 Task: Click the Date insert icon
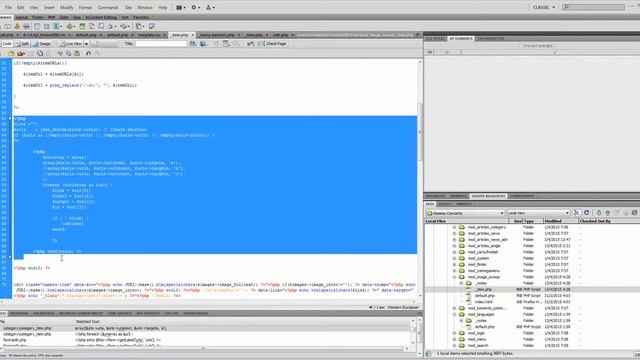tap(82, 26)
